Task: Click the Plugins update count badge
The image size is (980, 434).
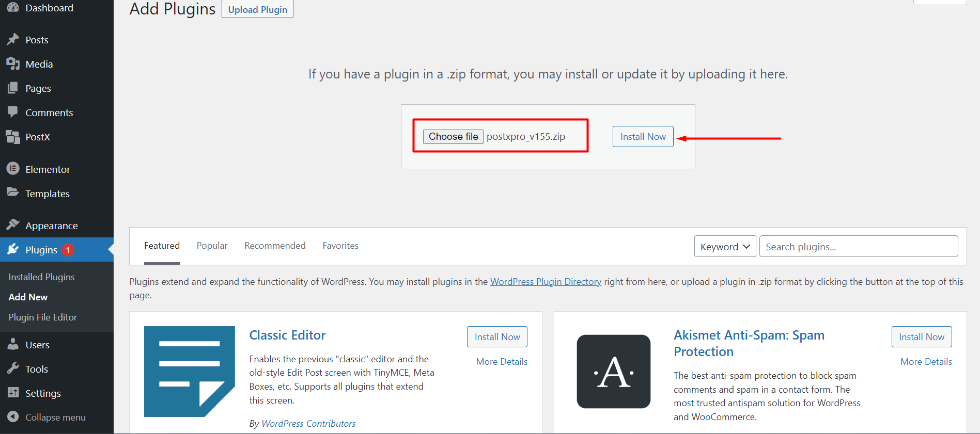Action: pyautogui.click(x=68, y=250)
